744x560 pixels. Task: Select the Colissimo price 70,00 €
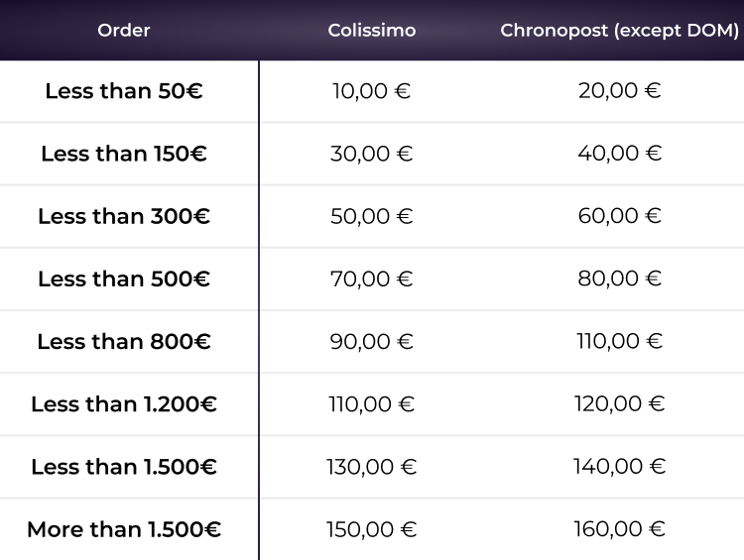tap(372, 279)
